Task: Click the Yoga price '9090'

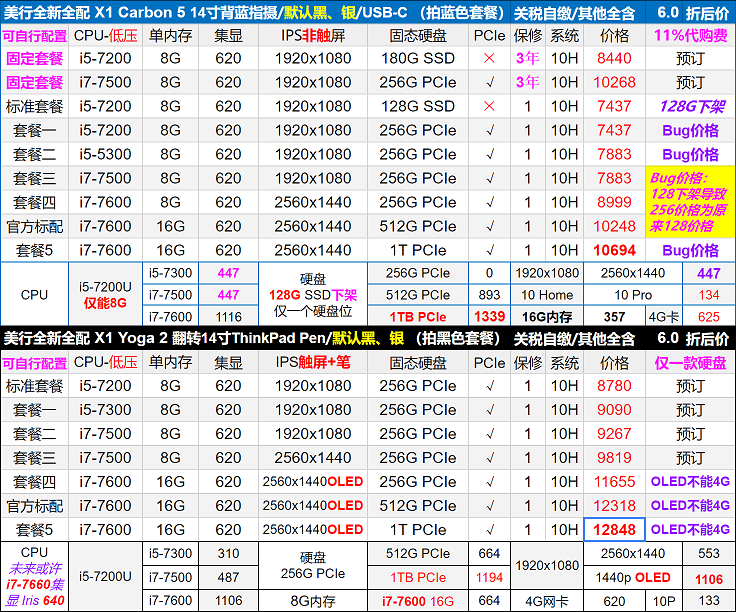Action: pyautogui.click(x=614, y=410)
